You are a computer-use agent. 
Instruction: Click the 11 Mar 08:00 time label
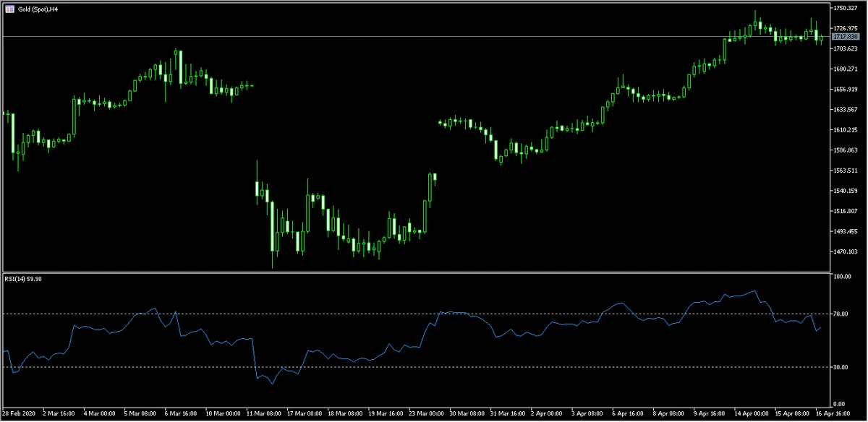coord(265,414)
